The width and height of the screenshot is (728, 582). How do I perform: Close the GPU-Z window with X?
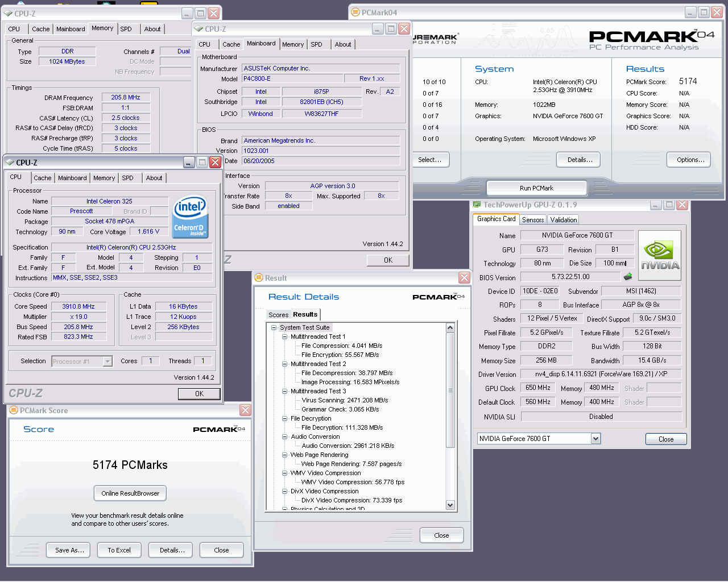[x=682, y=205]
